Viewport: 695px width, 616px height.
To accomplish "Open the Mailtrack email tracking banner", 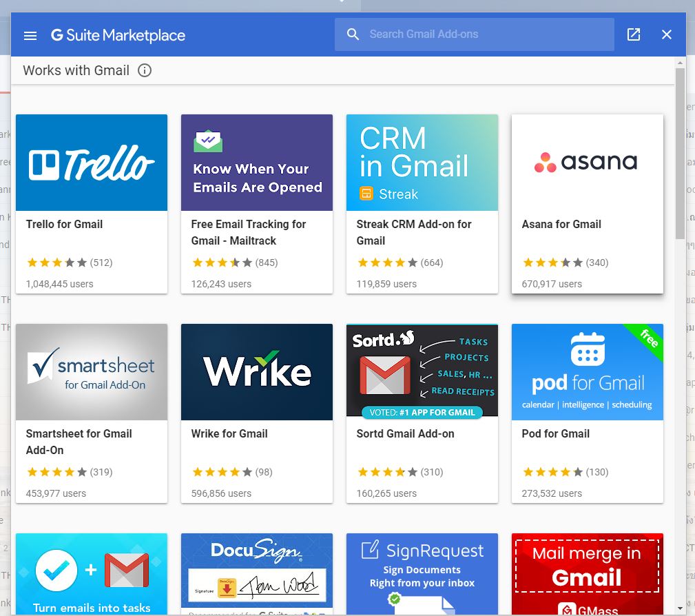I will coord(257,163).
